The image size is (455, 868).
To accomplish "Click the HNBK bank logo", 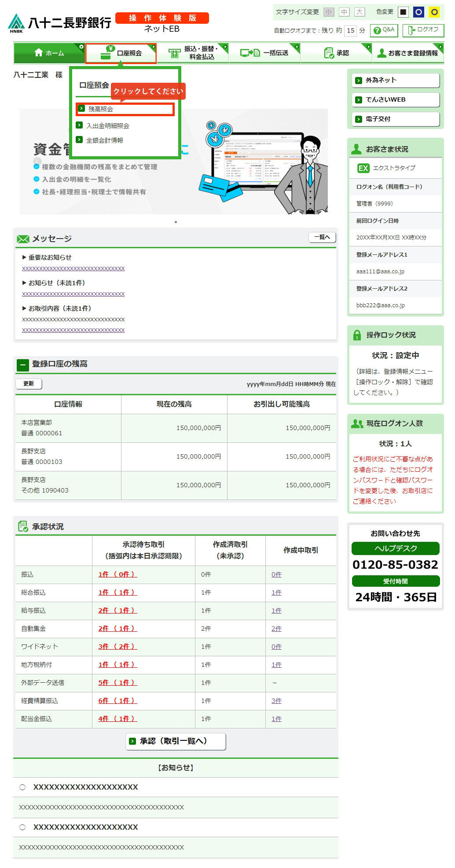I will [x=16, y=23].
